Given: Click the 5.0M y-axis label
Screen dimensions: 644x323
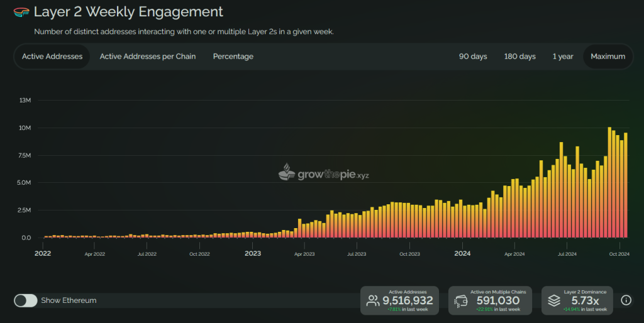Looking at the screenshot, I should 24,183.
